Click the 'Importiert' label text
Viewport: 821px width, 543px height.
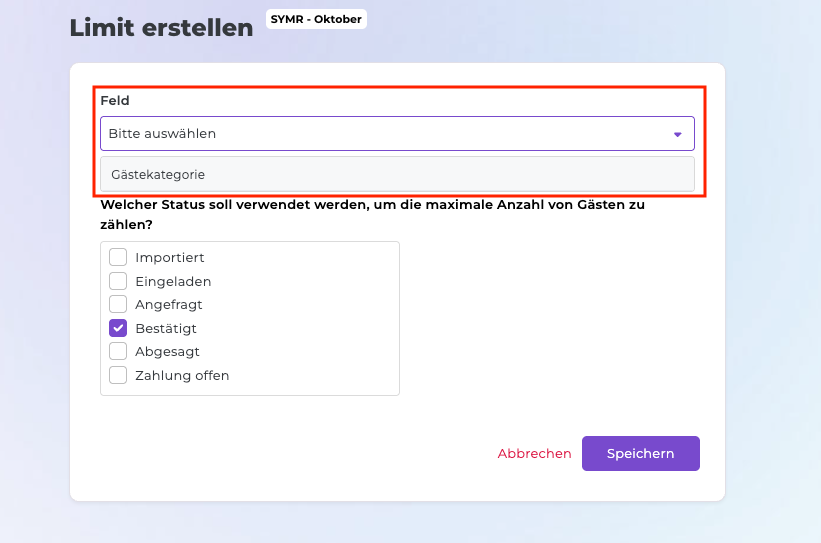[170, 258]
